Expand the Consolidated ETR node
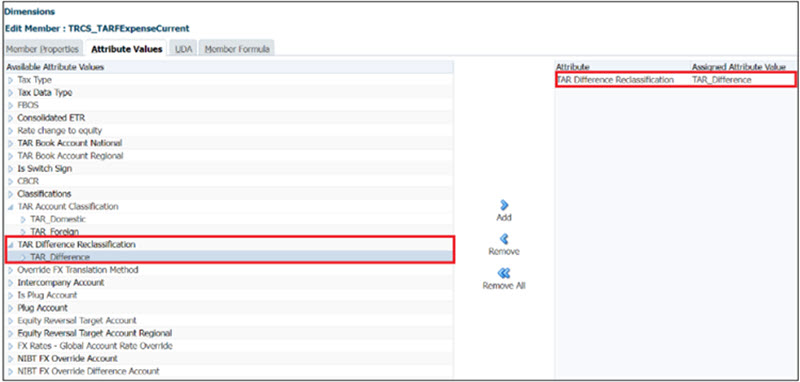 (x=11, y=118)
